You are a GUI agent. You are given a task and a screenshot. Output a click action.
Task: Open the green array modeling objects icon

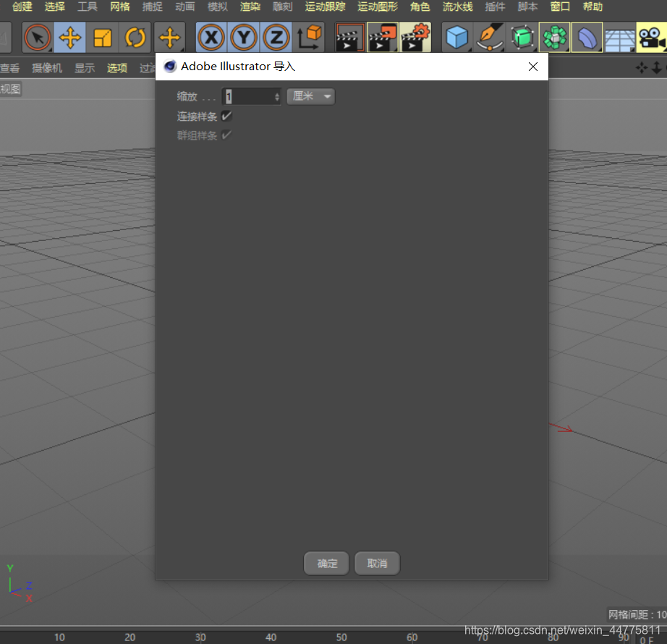pos(555,38)
